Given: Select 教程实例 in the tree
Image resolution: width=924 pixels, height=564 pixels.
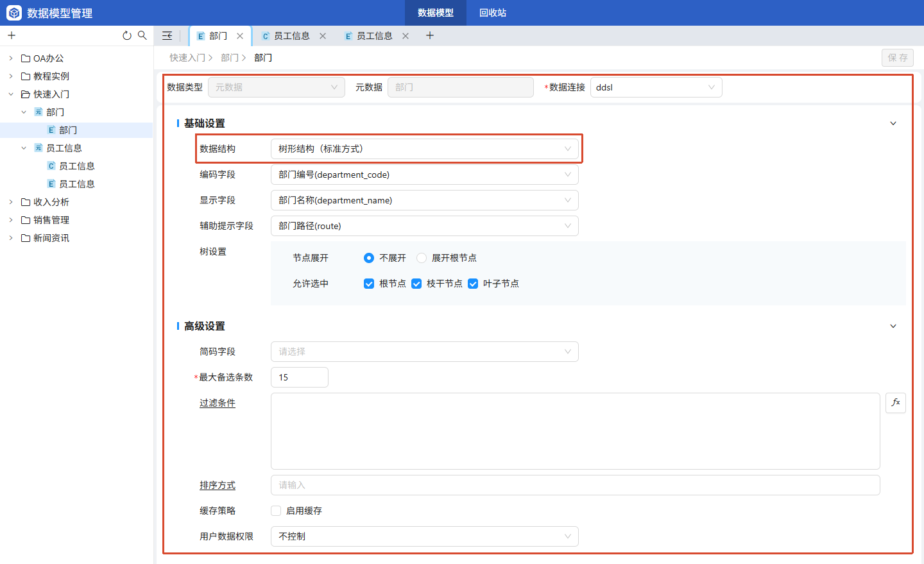Looking at the screenshot, I should pyautogui.click(x=51, y=76).
